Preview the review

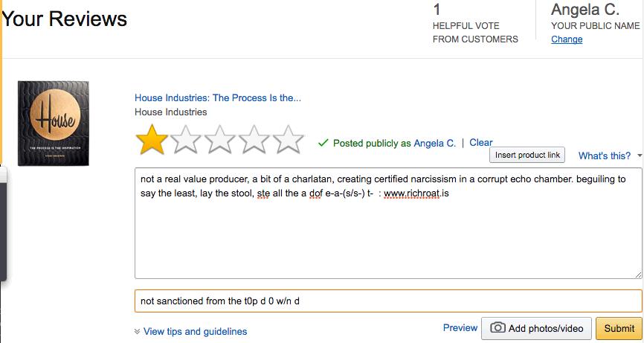click(x=460, y=328)
